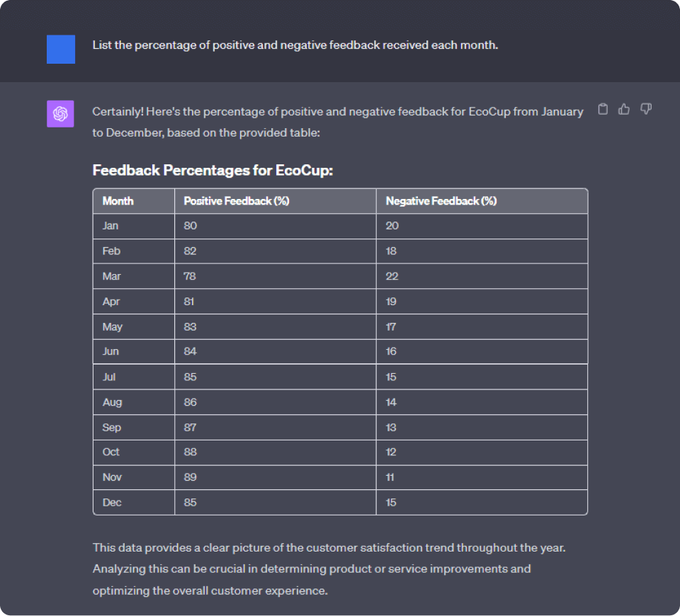Click Apr negative value 19
Viewport: 680px width, 616px height.
click(391, 302)
